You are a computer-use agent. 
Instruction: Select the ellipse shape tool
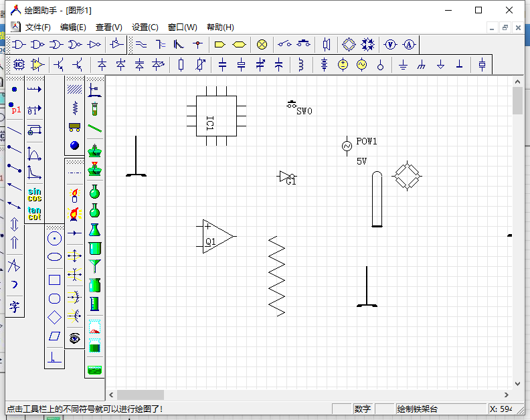pos(54,257)
